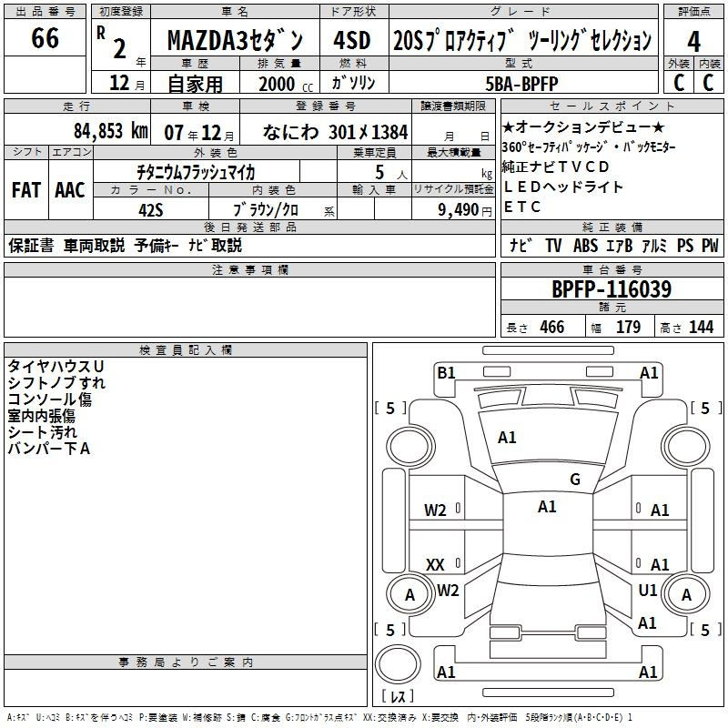This screenshot has width=728, height=728.
Task: Select inspector note シート汚れ
Action: (x=42, y=432)
